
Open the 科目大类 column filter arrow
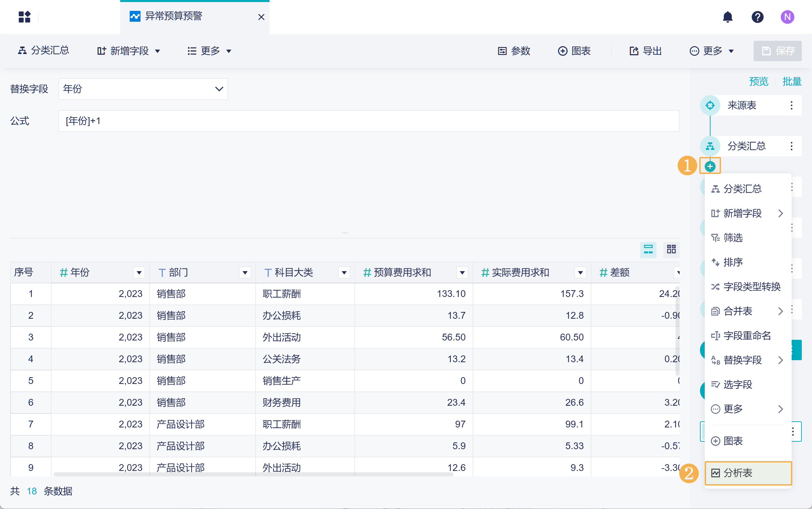coord(344,273)
